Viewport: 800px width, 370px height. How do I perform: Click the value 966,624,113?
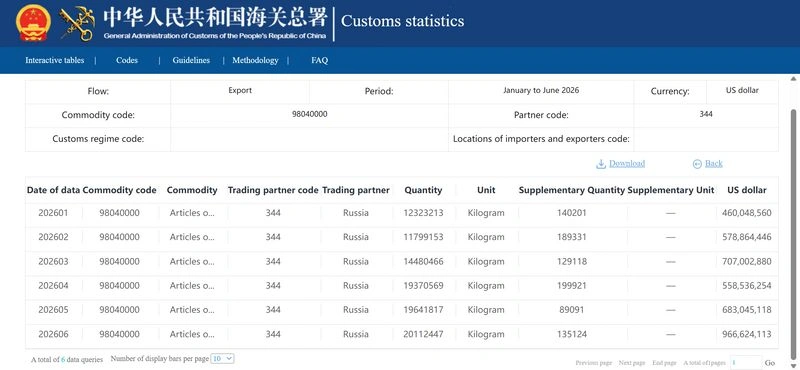pyautogui.click(x=746, y=334)
